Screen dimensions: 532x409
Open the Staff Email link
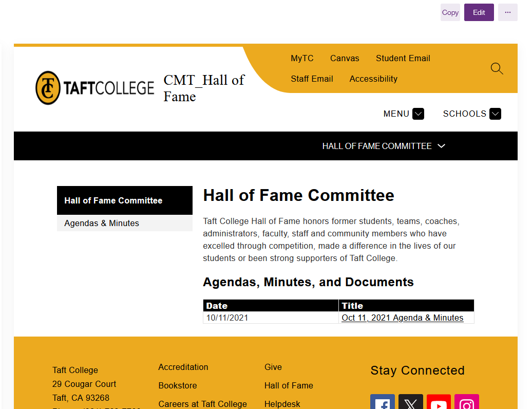coord(312,79)
